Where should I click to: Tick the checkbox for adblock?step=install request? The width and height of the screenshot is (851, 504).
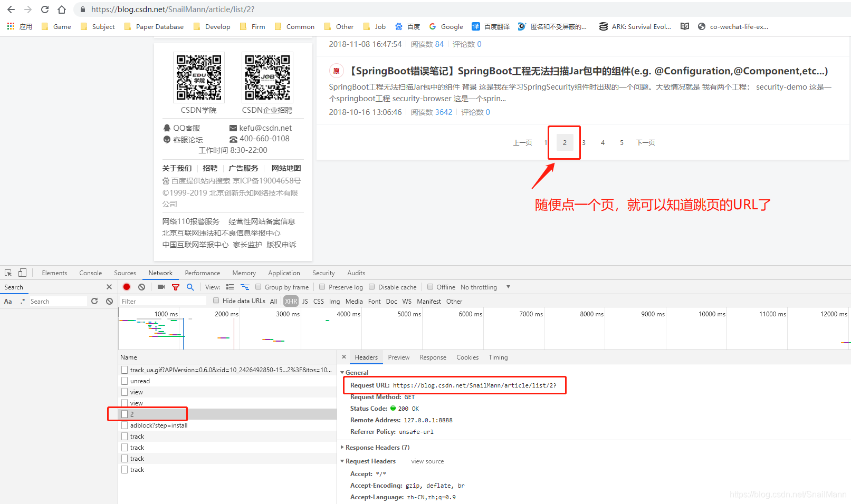(125, 425)
